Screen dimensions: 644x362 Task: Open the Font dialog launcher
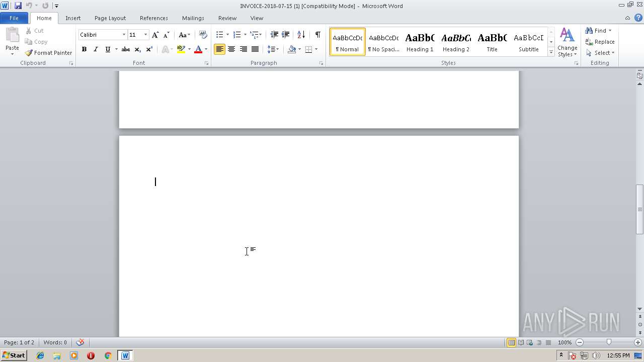206,63
